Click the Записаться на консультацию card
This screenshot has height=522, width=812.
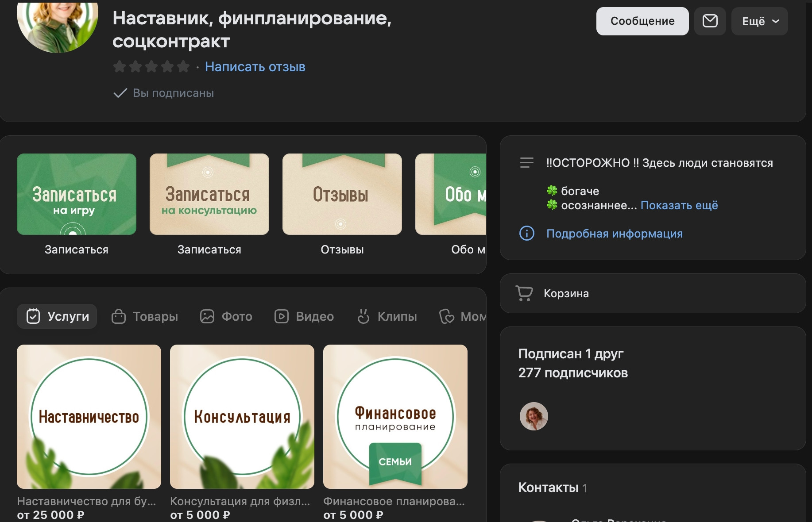click(x=209, y=194)
